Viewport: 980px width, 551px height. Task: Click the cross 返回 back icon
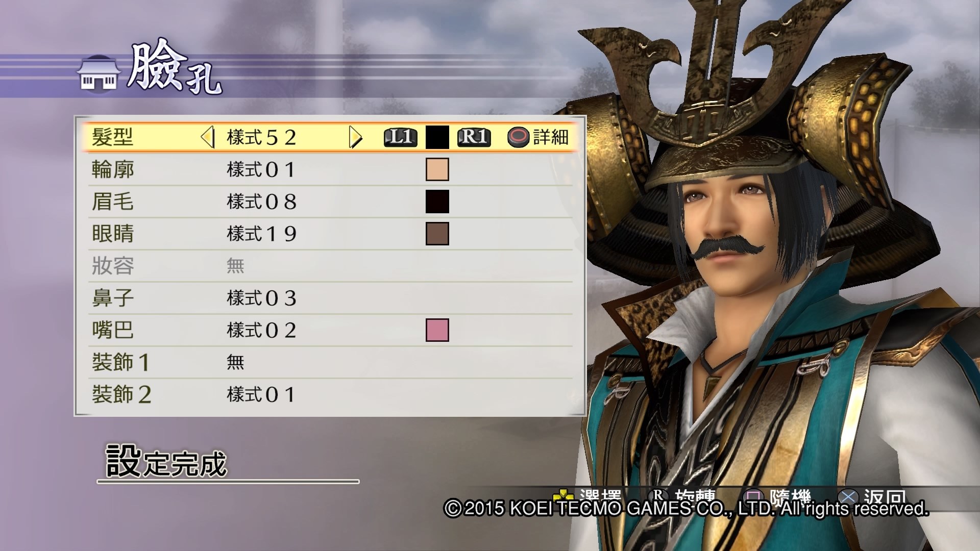point(849,496)
